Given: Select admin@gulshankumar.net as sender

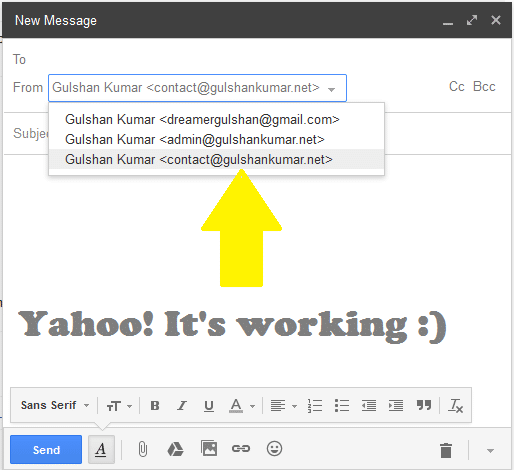Looking at the screenshot, I should (216, 139).
